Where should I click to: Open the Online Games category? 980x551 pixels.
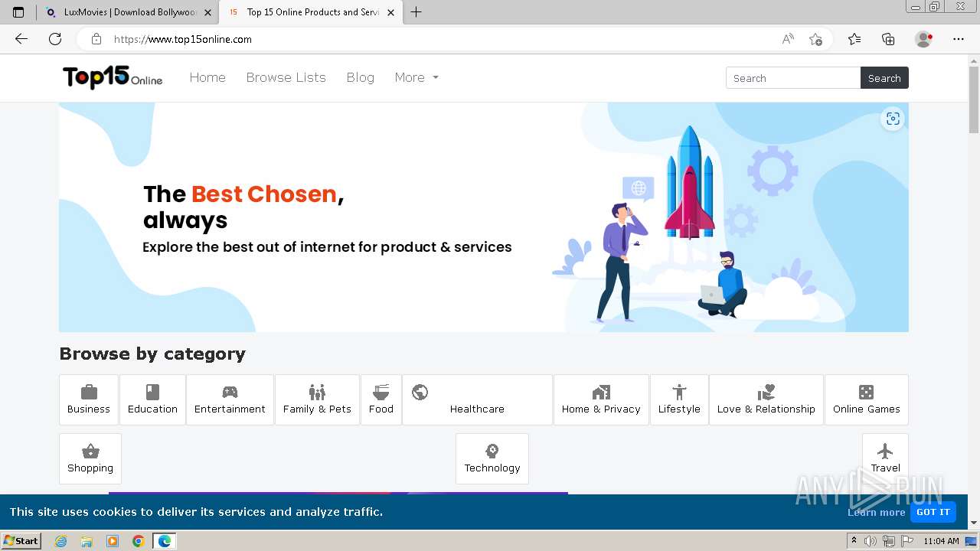click(867, 399)
